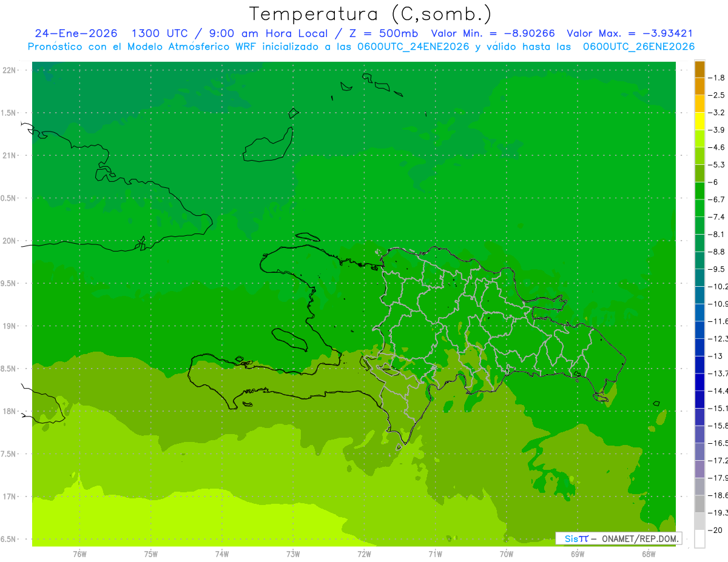Click the '0600UTC_26ENE2026' valid-until text
The image size is (728, 562).
[639, 47]
